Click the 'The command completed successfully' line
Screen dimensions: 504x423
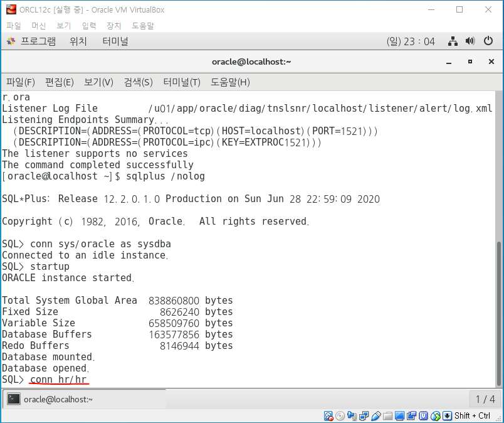[98, 165]
